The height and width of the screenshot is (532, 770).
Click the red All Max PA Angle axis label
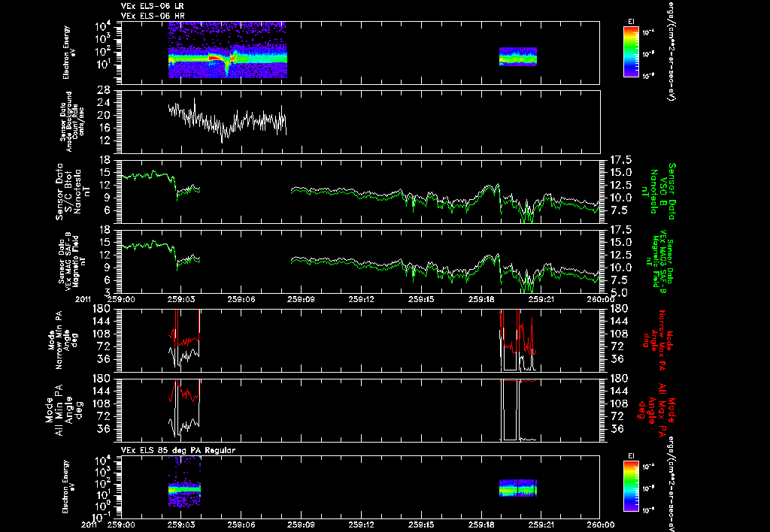pos(656,410)
